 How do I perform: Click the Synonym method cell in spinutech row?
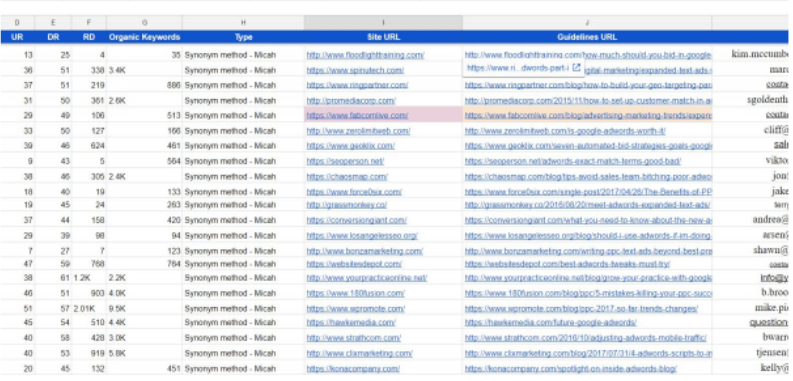243,70
